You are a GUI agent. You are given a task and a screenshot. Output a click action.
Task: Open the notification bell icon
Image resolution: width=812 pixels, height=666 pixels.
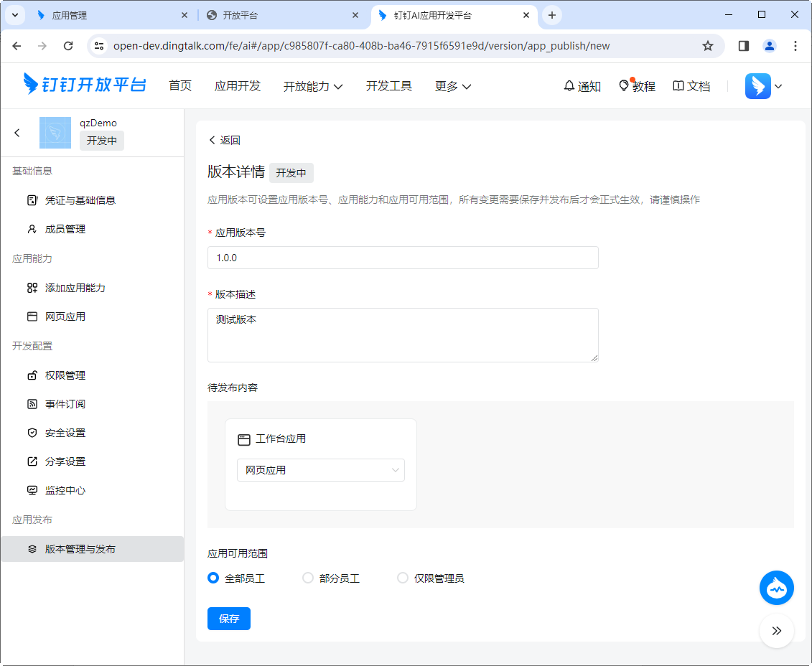pos(569,86)
